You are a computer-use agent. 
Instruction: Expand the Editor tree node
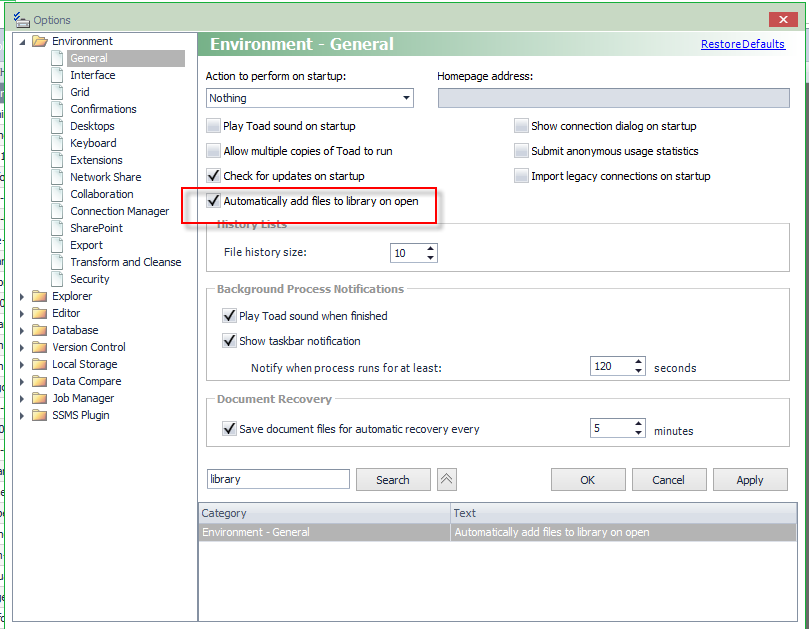pos(22,314)
